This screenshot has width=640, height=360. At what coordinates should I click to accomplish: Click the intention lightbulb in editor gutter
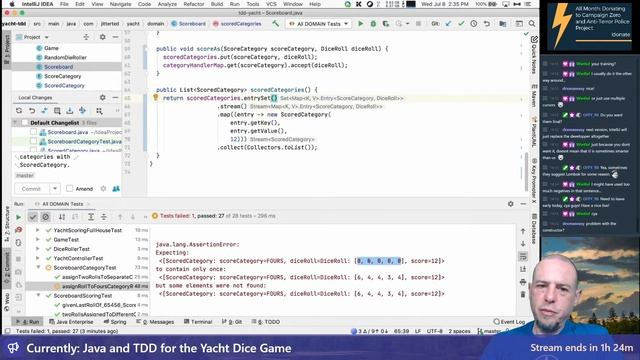(x=156, y=98)
